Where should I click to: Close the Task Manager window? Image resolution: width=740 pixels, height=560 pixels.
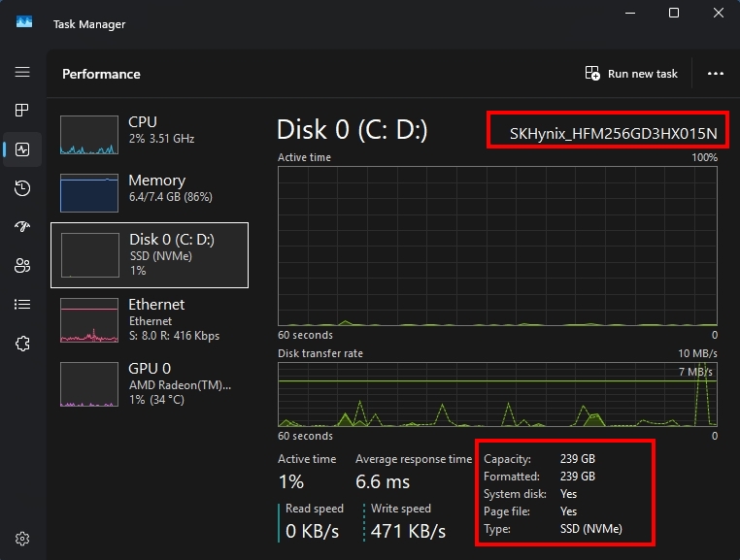tap(719, 13)
